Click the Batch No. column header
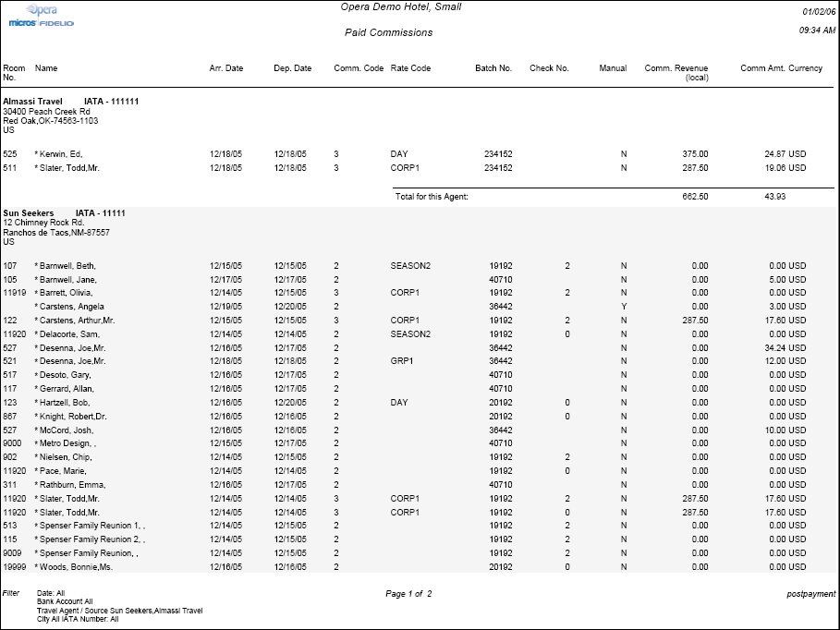The image size is (840, 630). 493,68
